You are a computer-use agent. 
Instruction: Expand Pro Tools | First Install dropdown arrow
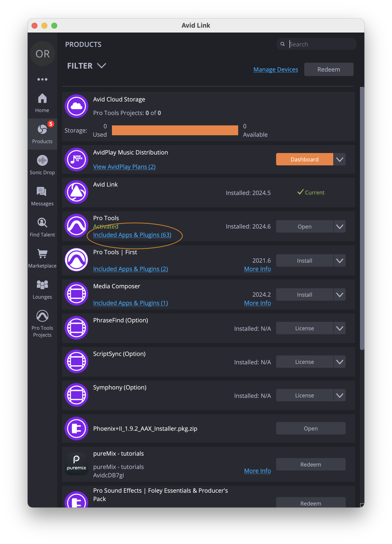340,260
